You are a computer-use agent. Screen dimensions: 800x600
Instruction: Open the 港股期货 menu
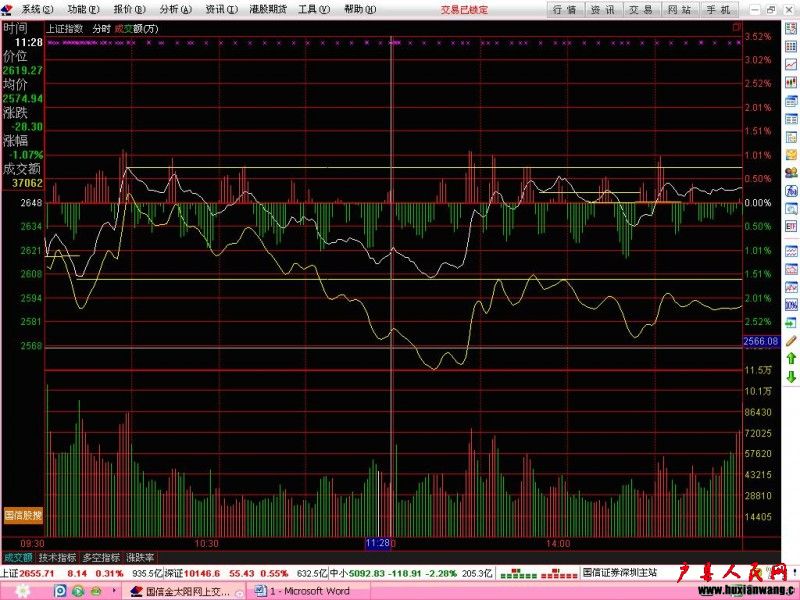click(x=268, y=9)
